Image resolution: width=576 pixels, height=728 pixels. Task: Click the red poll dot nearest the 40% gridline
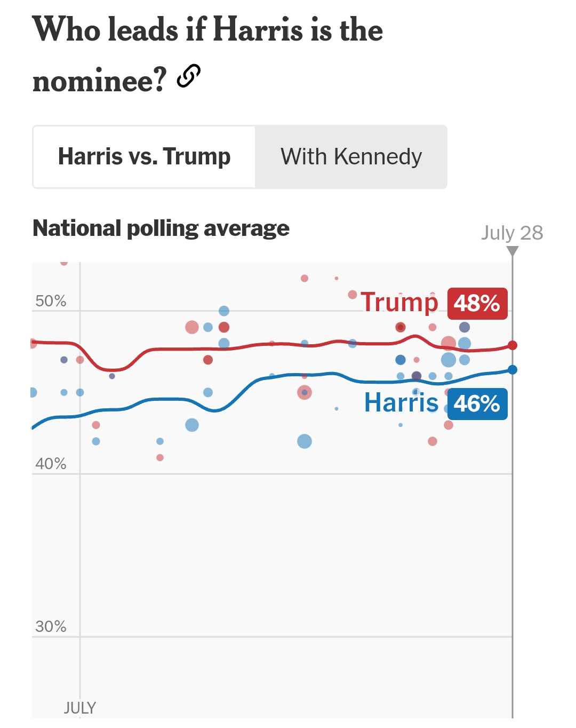(x=160, y=457)
